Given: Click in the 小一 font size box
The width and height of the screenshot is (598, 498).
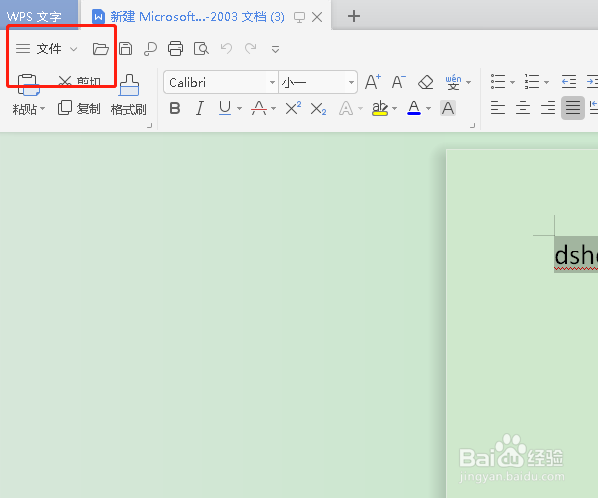Looking at the screenshot, I should click(313, 82).
